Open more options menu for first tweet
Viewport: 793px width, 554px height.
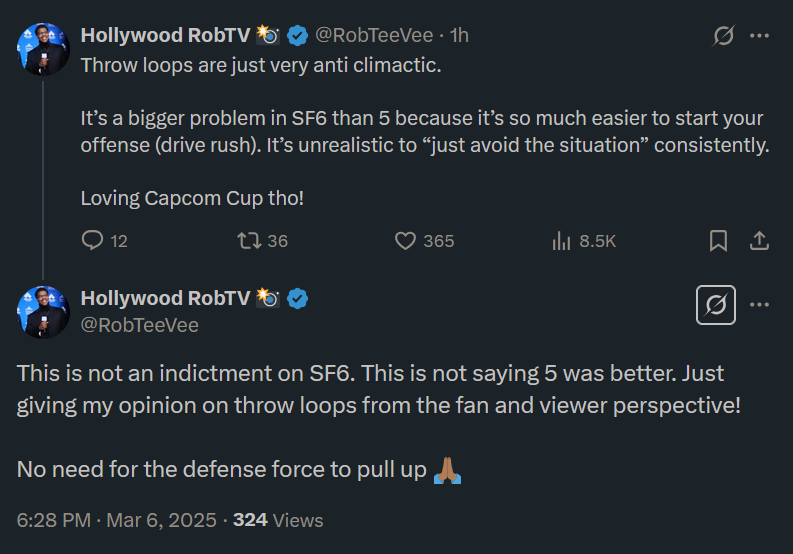[760, 36]
